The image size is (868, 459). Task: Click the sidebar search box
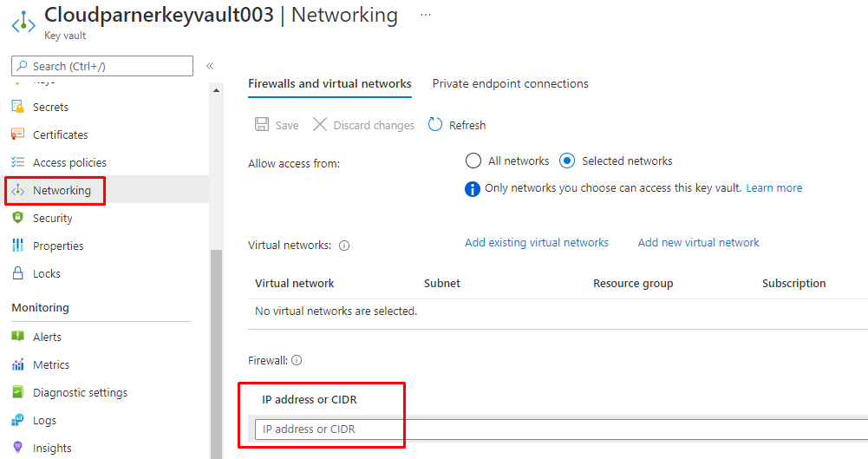click(102, 66)
